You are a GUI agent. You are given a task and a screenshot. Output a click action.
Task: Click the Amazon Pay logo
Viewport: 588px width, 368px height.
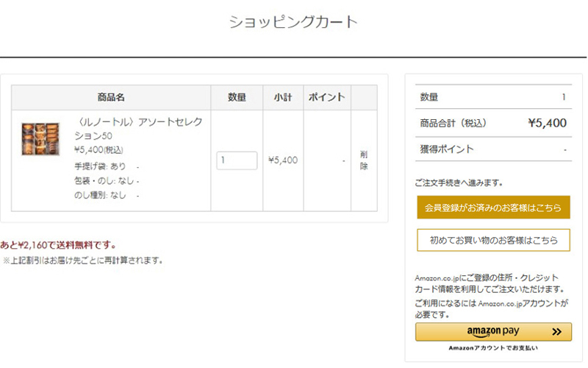point(492,332)
